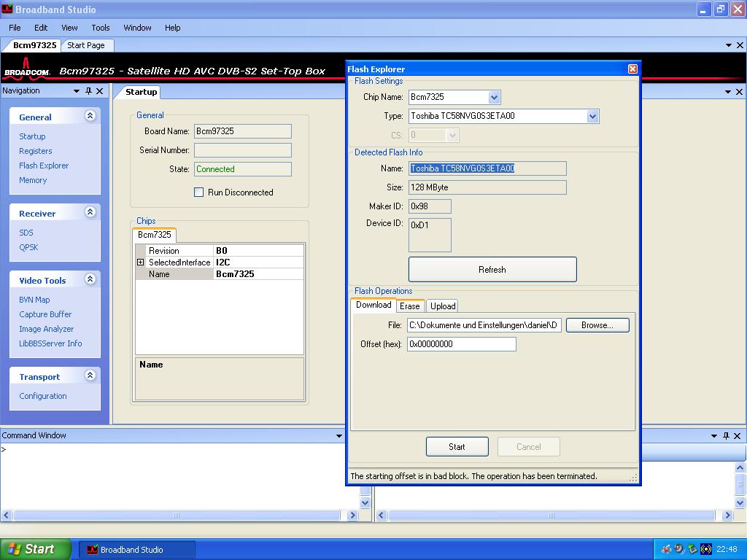Image resolution: width=747 pixels, height=560 pixels.
Task: Open Flash Explorer link in navigation
Action: [x=44, y=166]
